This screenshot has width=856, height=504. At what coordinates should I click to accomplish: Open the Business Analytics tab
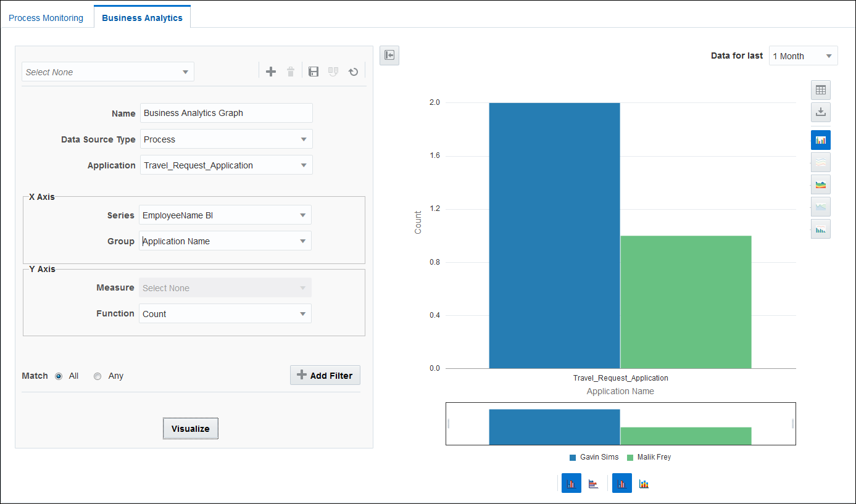(142, 17)
